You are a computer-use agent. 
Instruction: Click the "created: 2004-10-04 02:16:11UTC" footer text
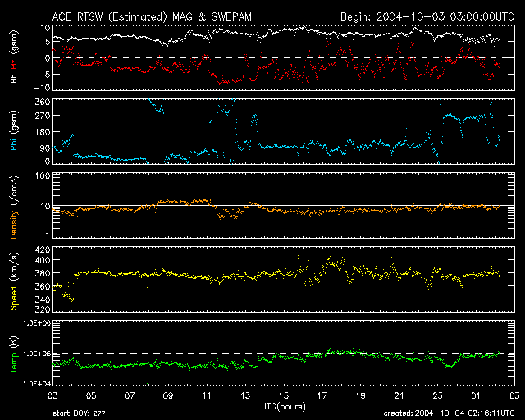click(449, 413)
